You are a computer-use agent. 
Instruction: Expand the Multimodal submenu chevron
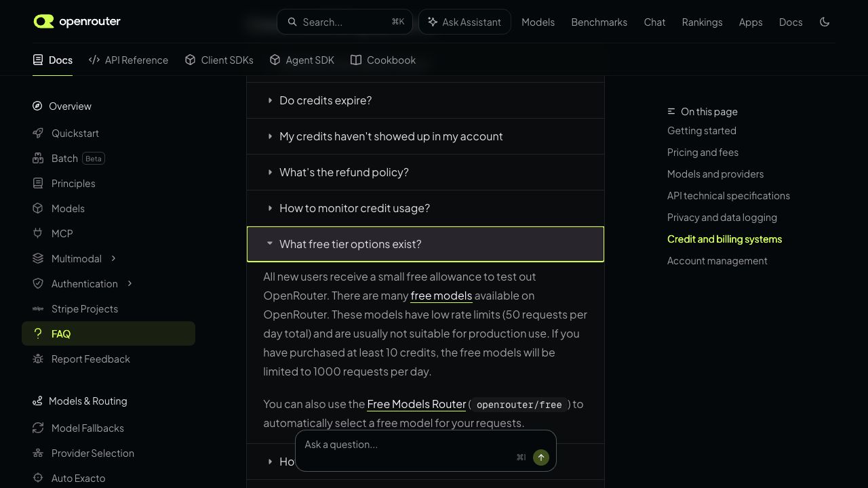[x=113, y=258]
